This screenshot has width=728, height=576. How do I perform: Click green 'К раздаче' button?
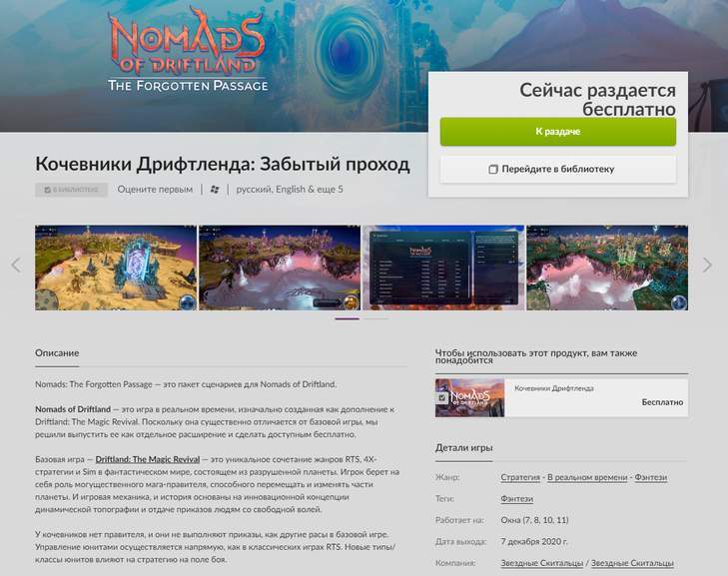point(558,132)
